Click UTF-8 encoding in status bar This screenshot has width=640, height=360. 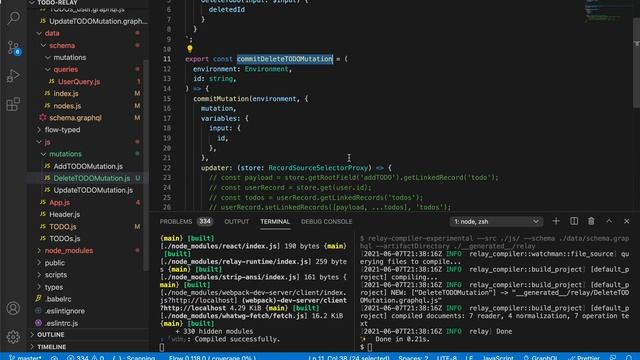tap(447, 357)
